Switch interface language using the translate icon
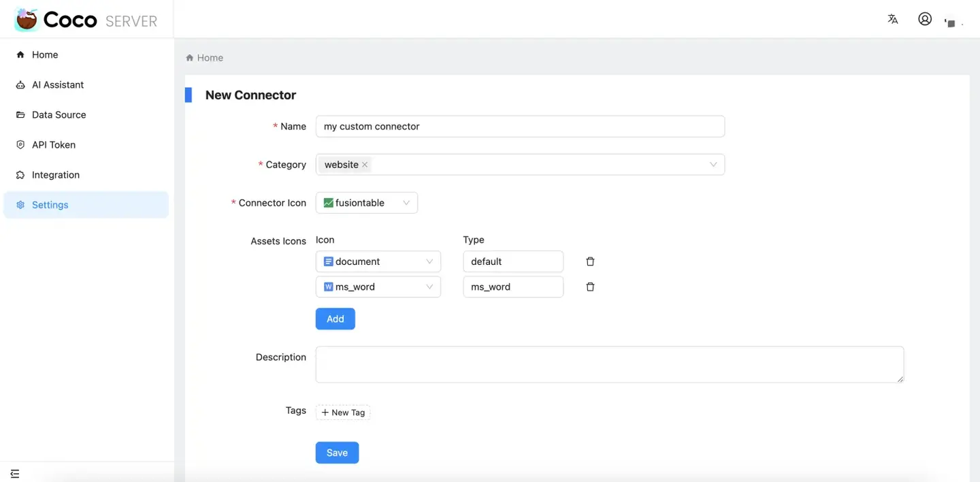The width and height of the screenshot is (980, 482). [893, 18]
